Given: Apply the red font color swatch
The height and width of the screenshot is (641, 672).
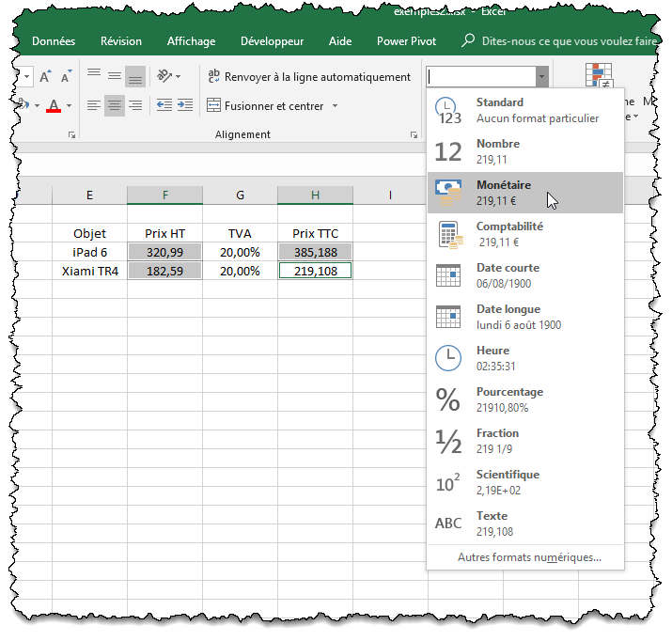Looking at the screenshot, I should tap(54, 106).
